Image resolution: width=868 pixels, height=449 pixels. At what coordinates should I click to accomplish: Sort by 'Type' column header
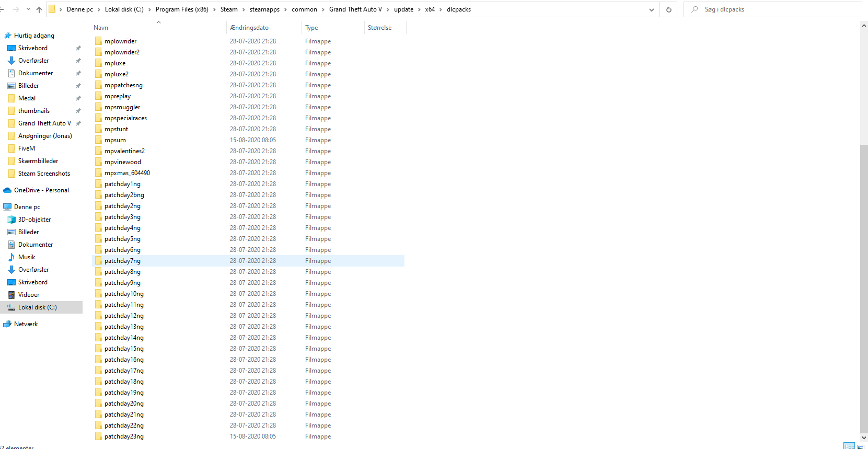click(x=311, y=28)
